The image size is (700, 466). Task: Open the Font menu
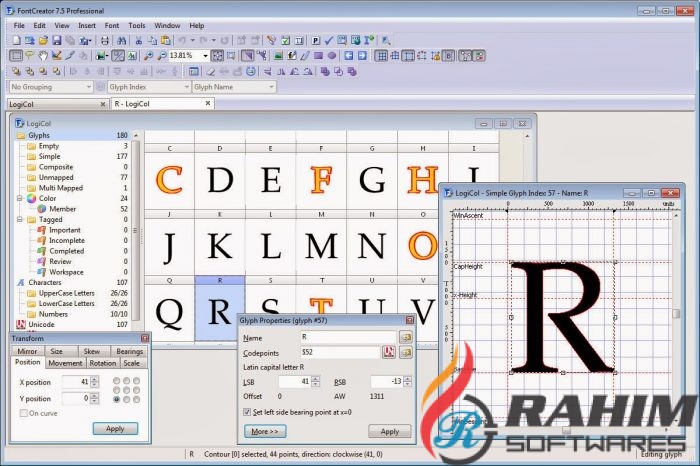coord(112,25)
